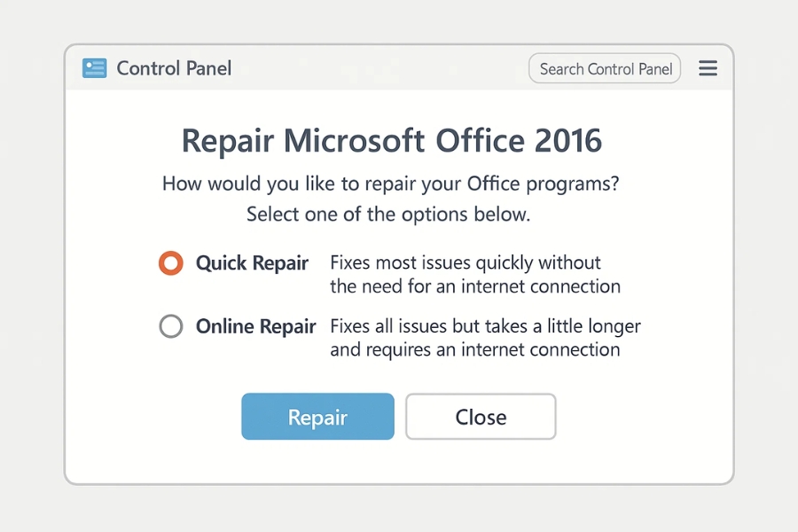The width and height of the screenshot is (798, 532).
Task: Click the Control Panel window icon
Action: tap(94, 68)
